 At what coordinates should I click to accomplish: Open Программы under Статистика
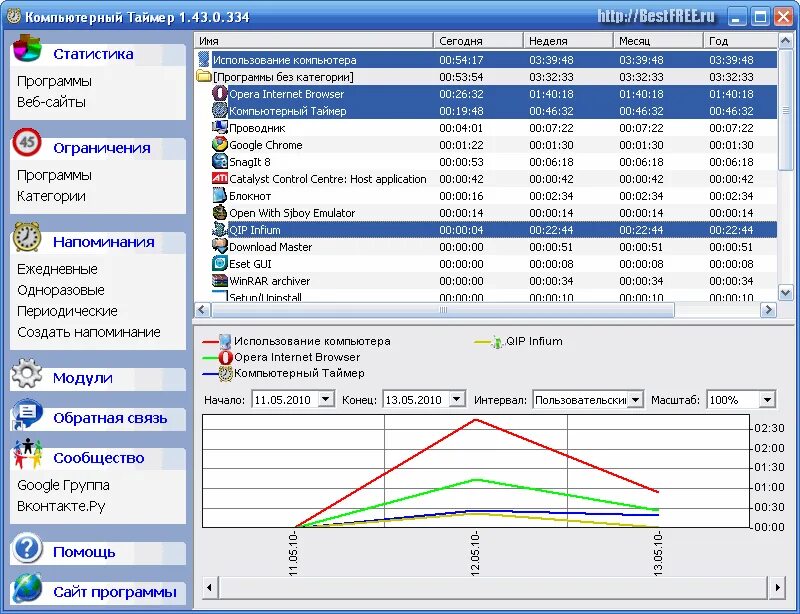click(x=55, y=81)
